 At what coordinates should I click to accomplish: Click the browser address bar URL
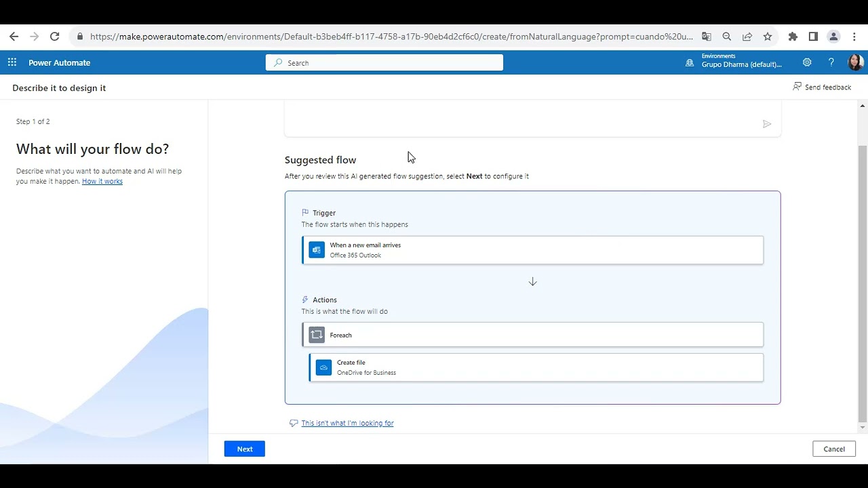click(x=391, y=37)
